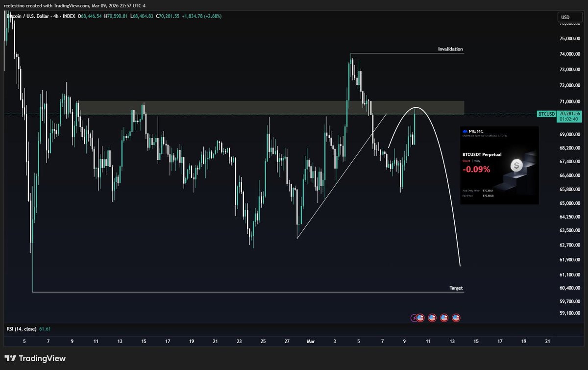Click the 60,400.00 price axis label
This screenshot has width=588, height=370.
tap(570, 289)
